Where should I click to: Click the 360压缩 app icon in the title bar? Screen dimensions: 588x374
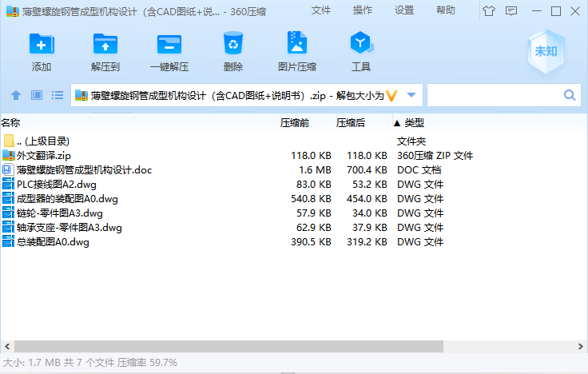point(12,11)
